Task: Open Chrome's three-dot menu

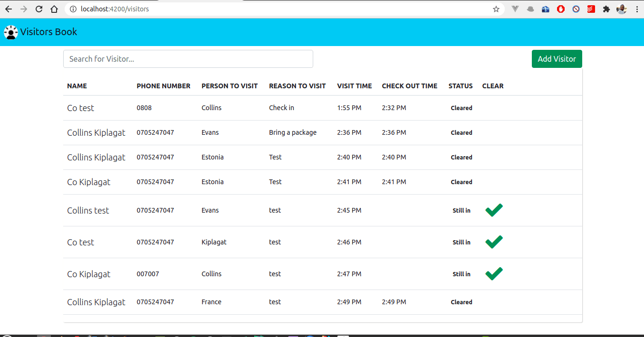Action: (x=636, y=9)
